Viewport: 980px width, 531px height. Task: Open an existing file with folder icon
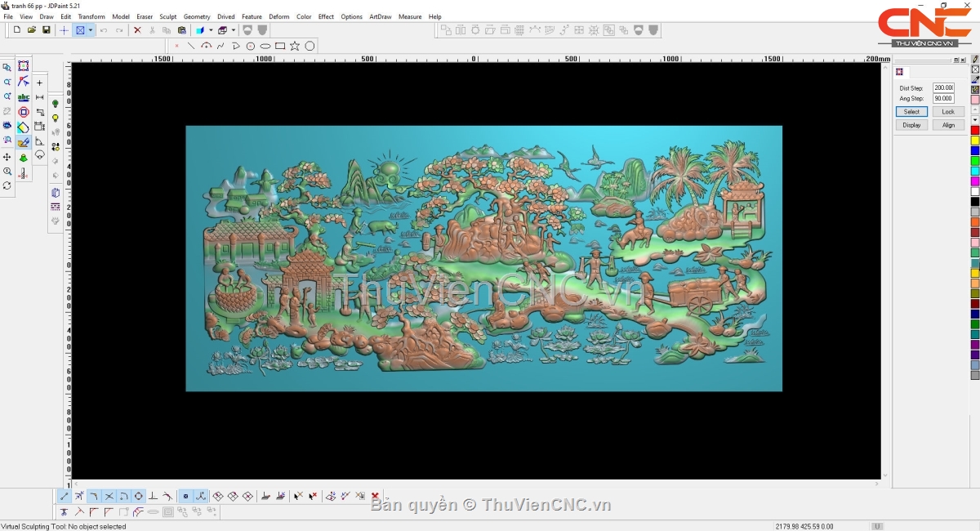(x=32, y=30)
